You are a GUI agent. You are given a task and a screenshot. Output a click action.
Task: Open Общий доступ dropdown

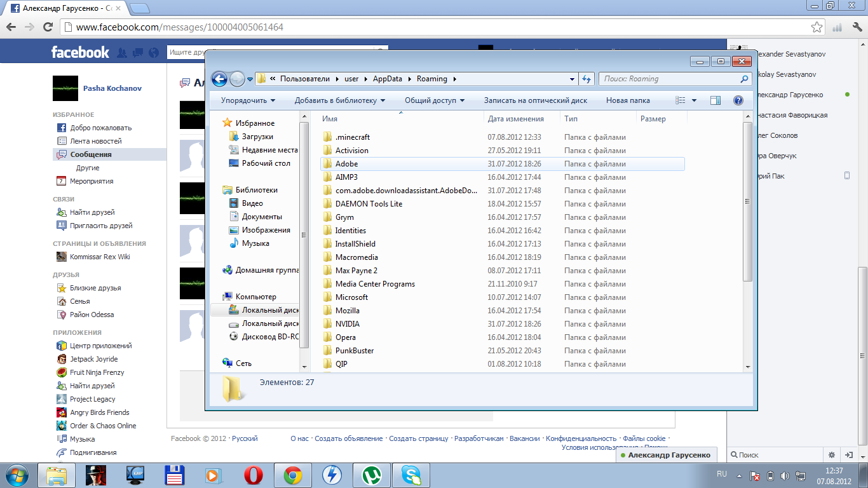[435, 100]
